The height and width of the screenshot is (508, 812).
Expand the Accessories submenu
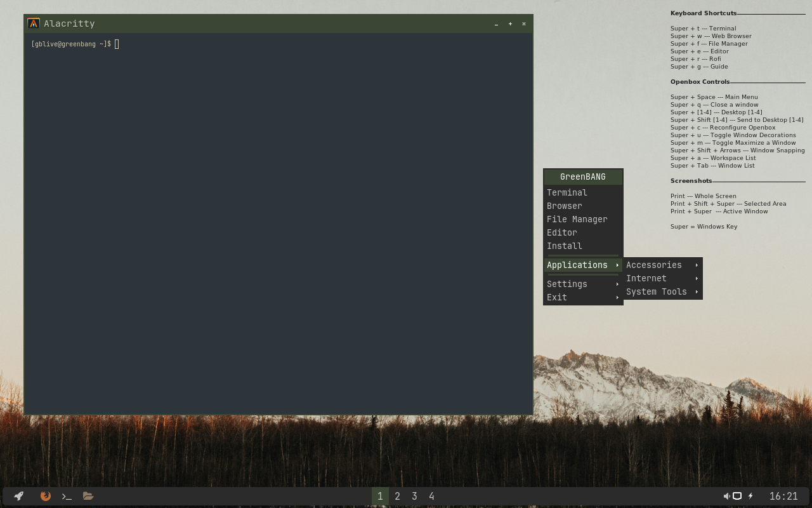tap(662, 265)
